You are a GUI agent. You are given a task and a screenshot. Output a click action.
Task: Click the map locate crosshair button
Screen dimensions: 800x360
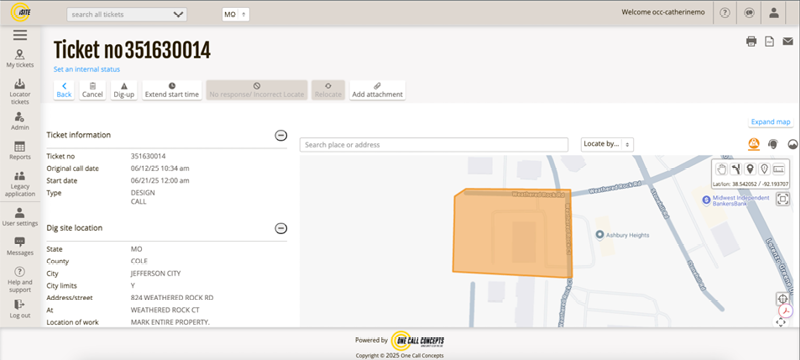click(x=782, y=299)
